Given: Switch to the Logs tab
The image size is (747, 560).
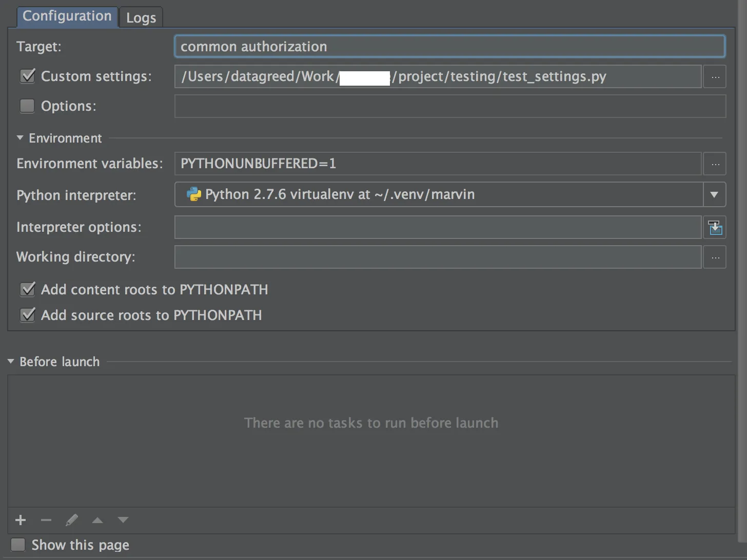Looking at the screenshot, I should click(x=141, y=18).
